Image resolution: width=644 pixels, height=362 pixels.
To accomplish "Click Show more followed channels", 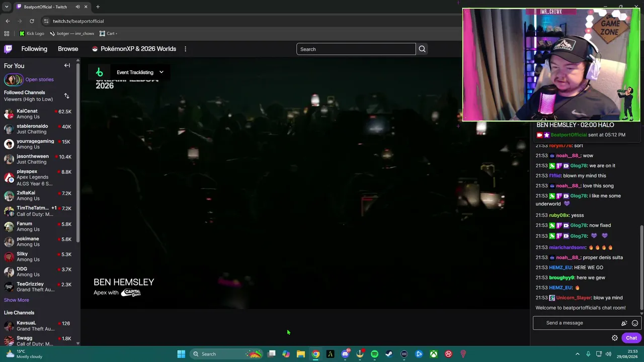I will [x=17, y=300].
